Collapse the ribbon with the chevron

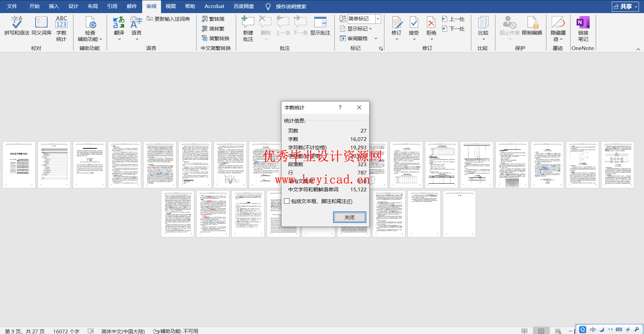click(x=638, y=49)
